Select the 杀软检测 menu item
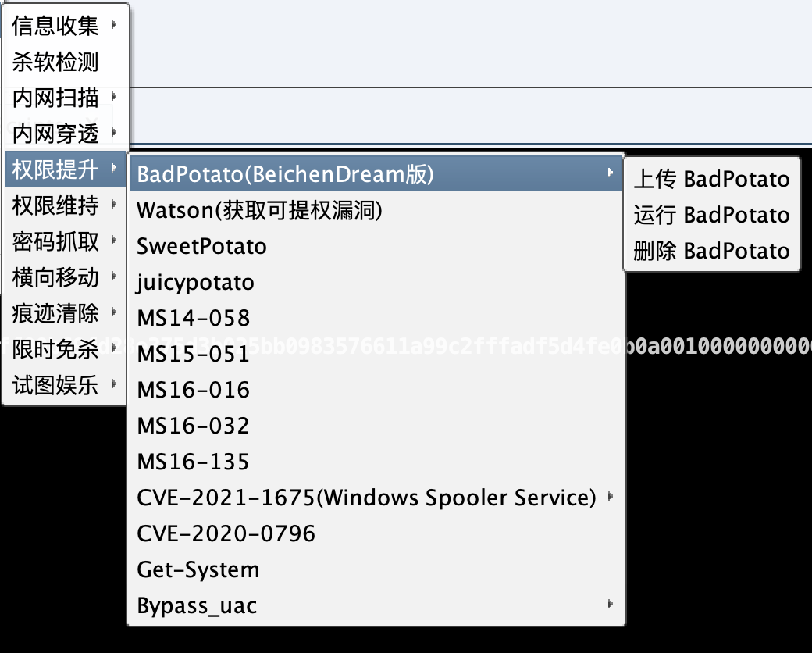The height and width of the screenshot is (653, 812). 66,62
